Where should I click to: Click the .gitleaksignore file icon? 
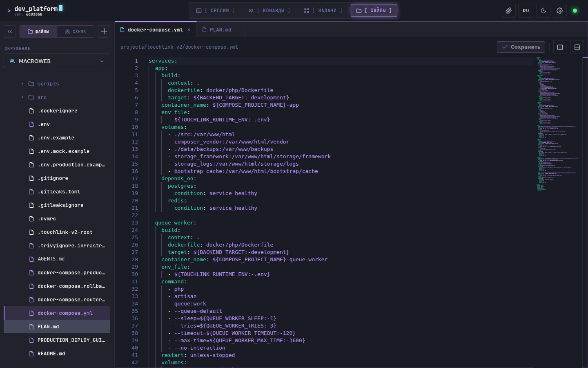click(x=31, y=205)
